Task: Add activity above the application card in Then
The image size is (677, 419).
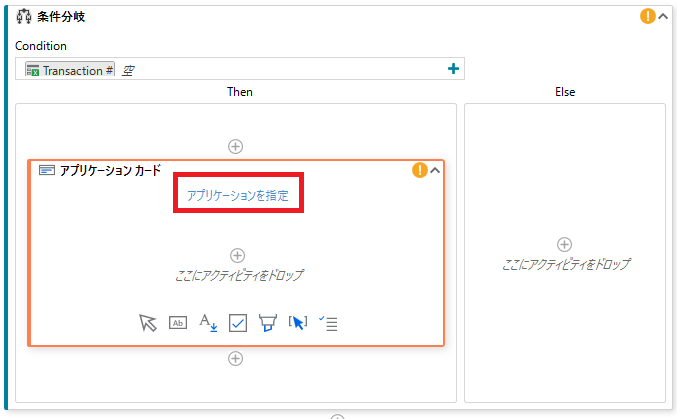Action: (236, 146)
